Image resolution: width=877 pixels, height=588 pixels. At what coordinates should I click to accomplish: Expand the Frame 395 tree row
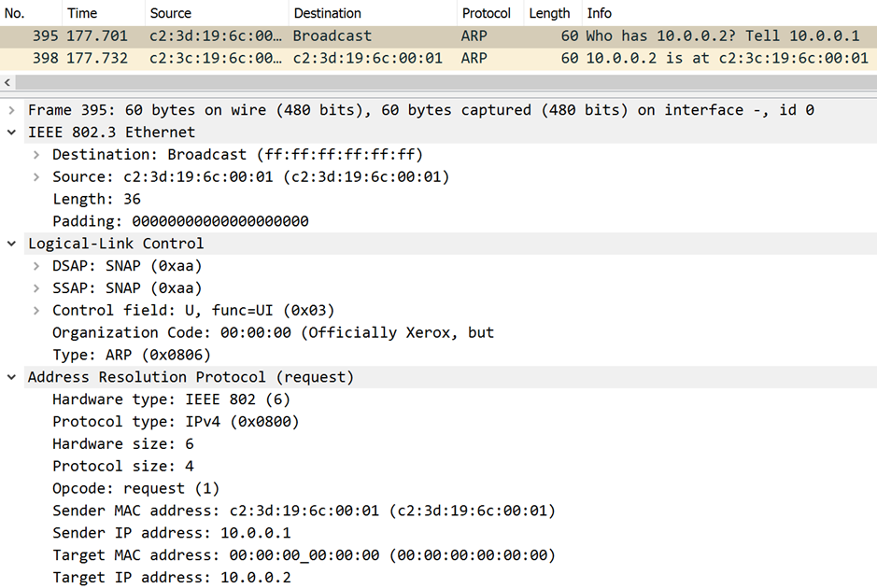tap(11, 110)
